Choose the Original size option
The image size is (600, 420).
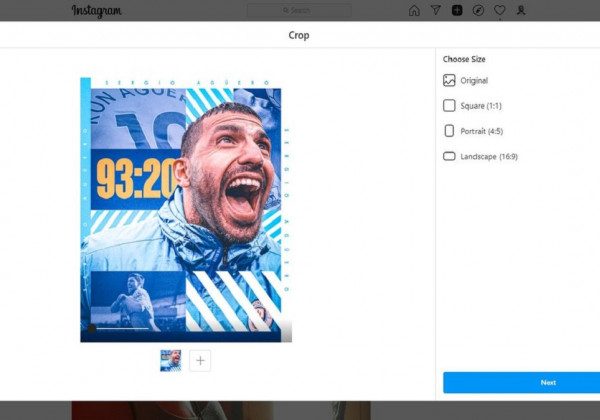(x=474, y=80)
